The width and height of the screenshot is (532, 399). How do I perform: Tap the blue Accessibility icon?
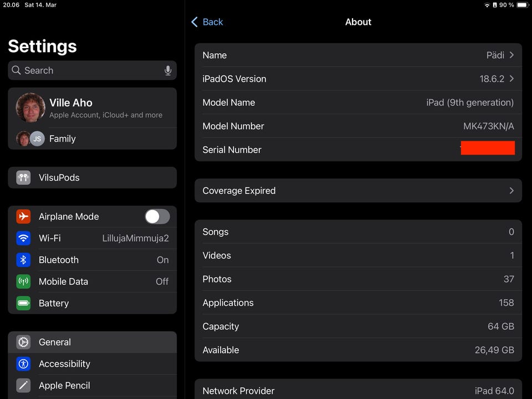pyautogui.click(x=23, y=364)
